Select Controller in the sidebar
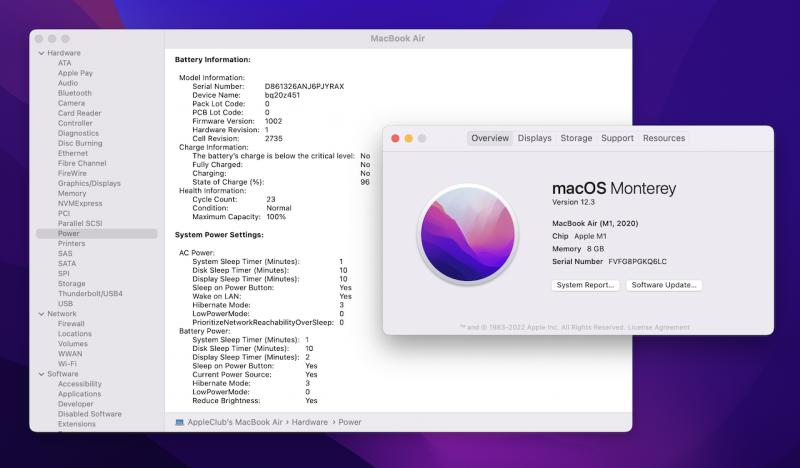800x468 pixels. (75, 123)
